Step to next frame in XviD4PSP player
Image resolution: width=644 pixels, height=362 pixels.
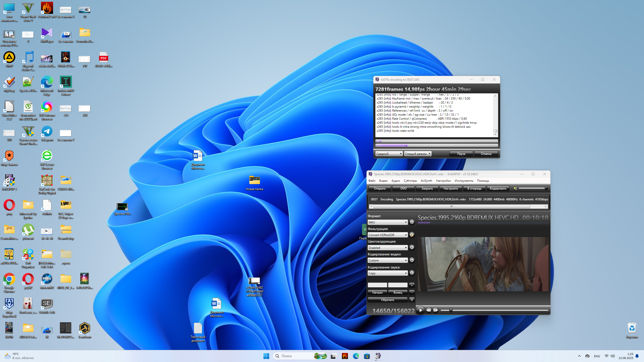click(435, 310)
